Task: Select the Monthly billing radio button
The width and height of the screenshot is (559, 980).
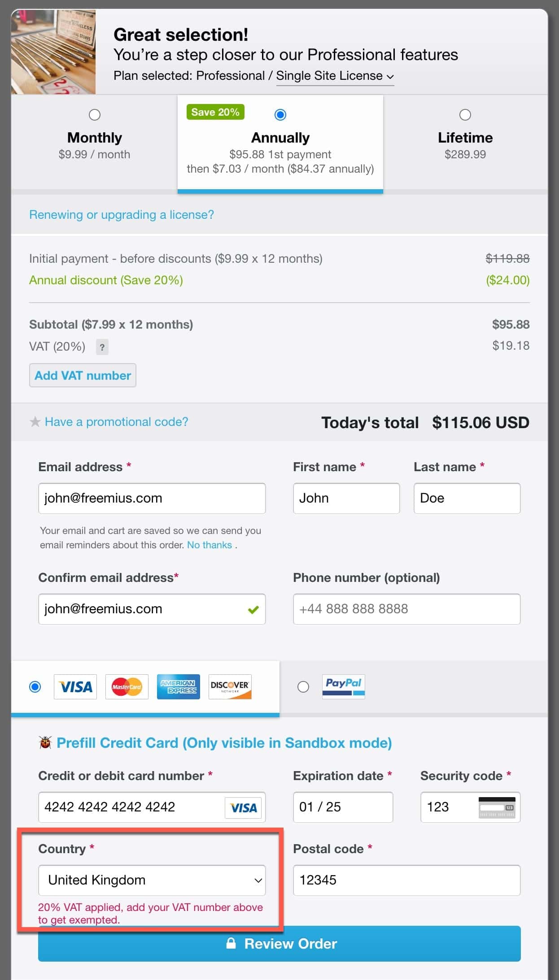Action: click(x=95, y=115)
